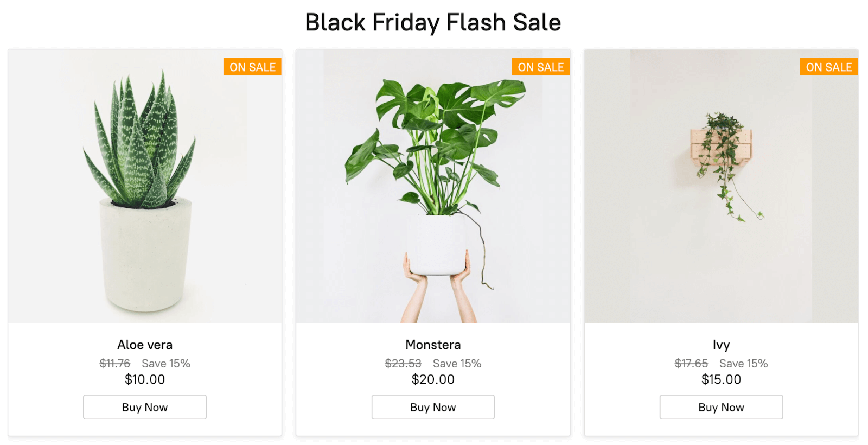Viewport: 868px width, 445px height.
Task: Click the $20.00 sale price under Monstera
Action: [432, 380]
